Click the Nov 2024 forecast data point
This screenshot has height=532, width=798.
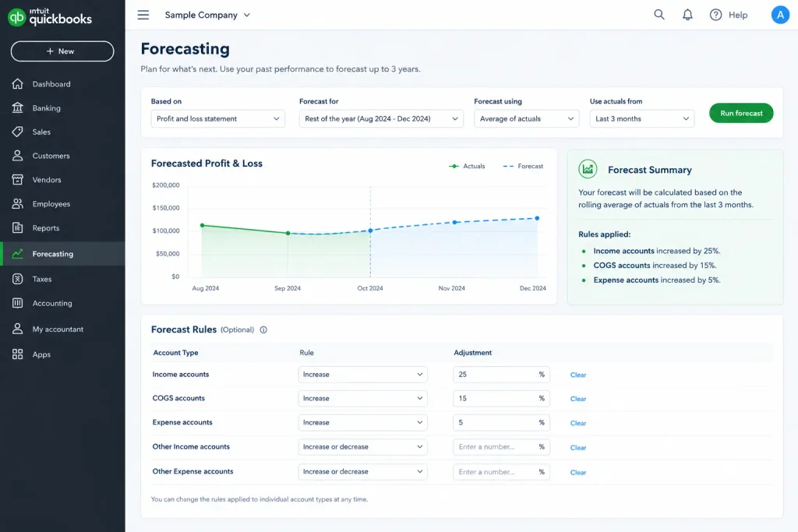[x=454, y=222]
